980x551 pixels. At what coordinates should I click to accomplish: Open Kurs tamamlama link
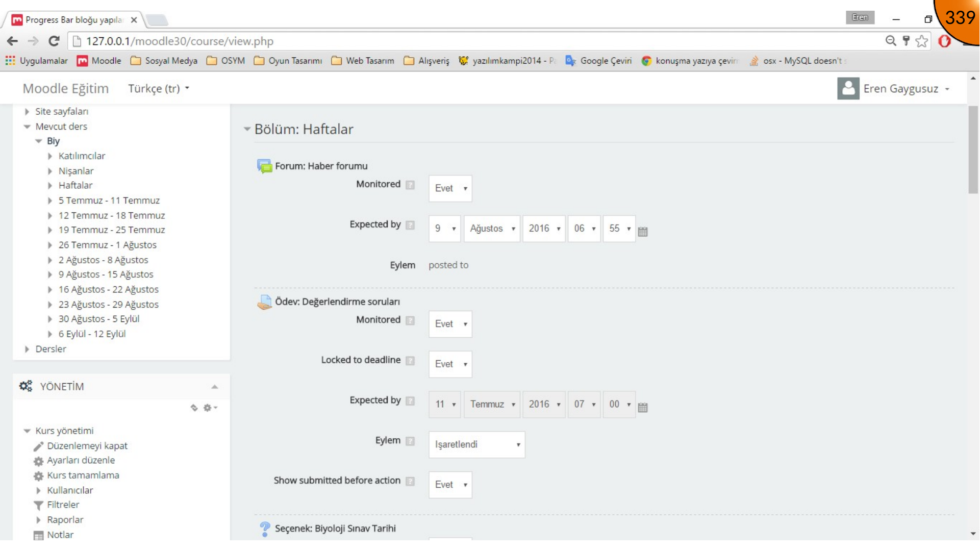(83, 475)
